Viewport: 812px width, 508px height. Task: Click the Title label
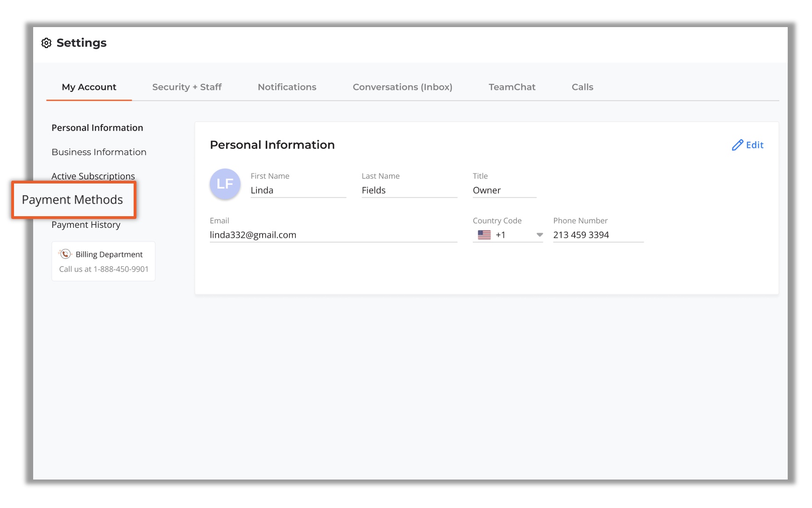point(480,176)
